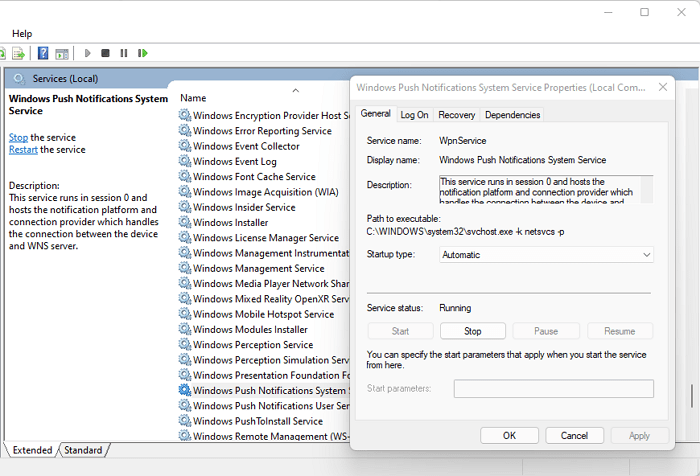Click the Stop button in Service status
The width and height of the screenshot is (700, 476).
pyautogui.click(x=473, y=331)
